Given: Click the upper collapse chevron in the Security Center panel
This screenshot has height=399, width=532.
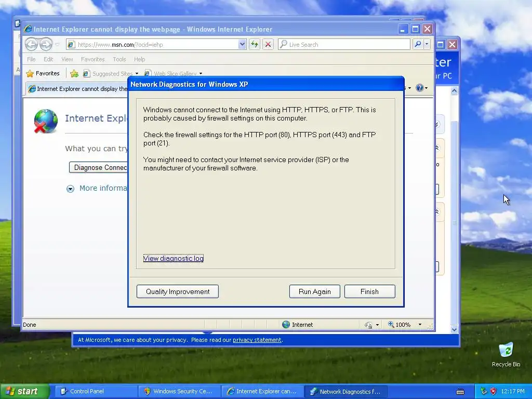Looking at the screenshot, I should point(437,148).
